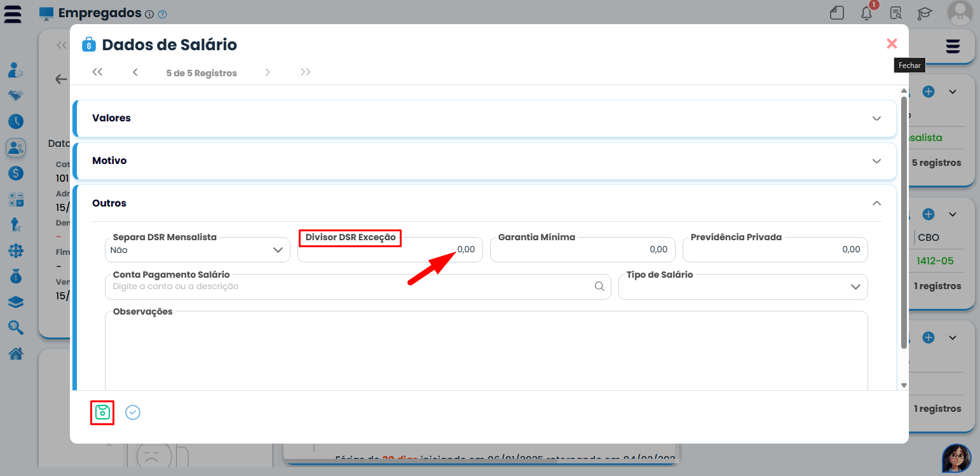Open the document search icon in header

coord(896,13)
